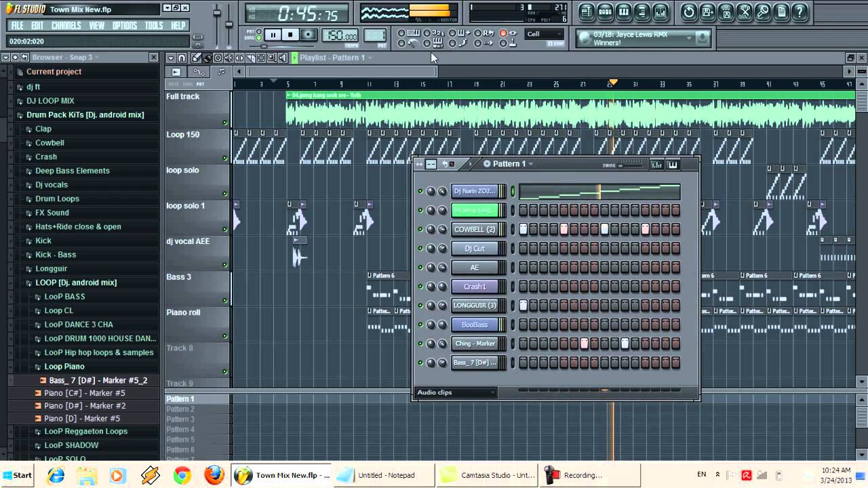
Task: Click the scissors audio editor toolbar icon
Action: tap(745, 12)
